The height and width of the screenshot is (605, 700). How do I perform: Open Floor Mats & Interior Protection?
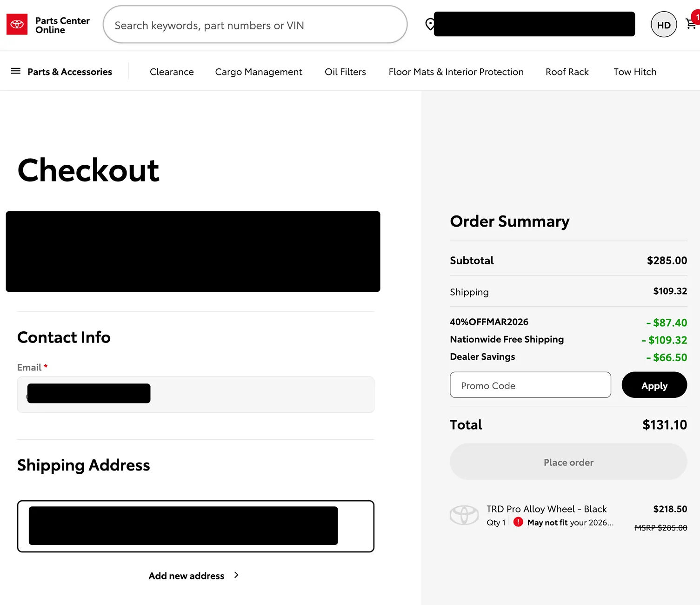456,72
